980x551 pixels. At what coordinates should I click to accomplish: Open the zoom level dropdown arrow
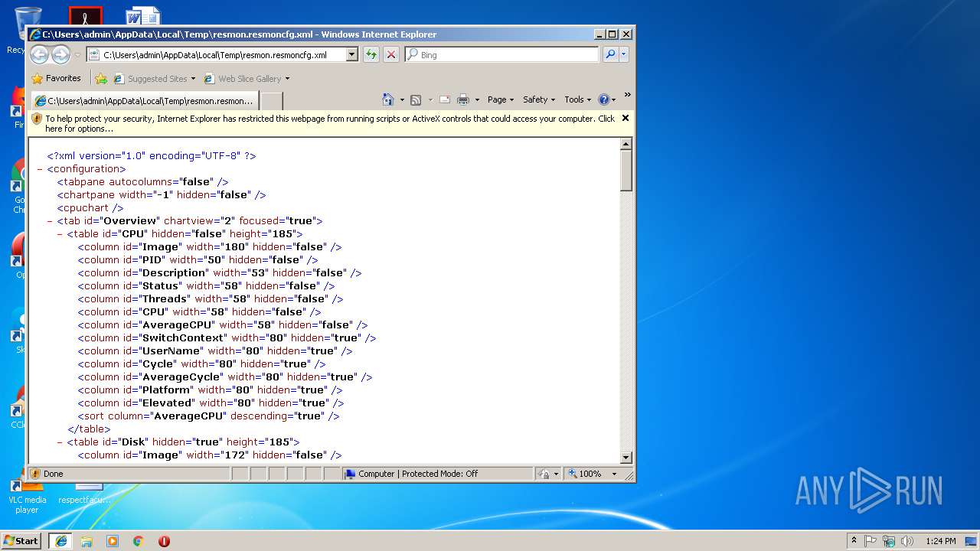coord(614,474)
